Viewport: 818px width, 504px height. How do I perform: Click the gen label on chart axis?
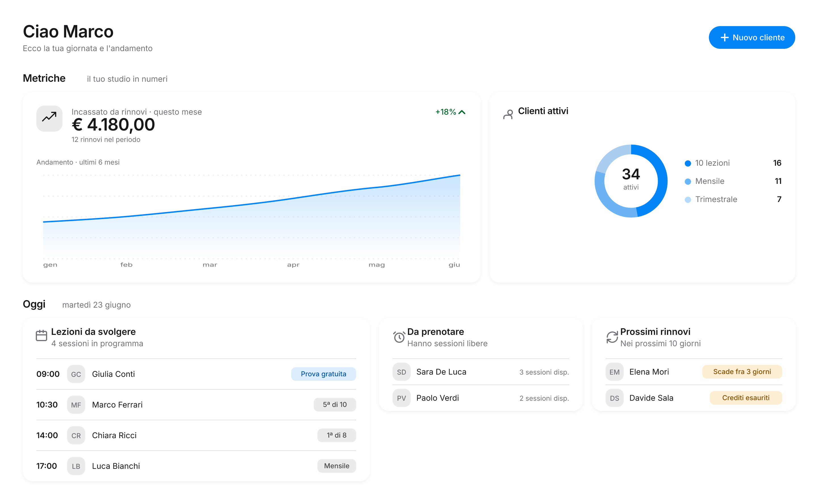[x=50, y=265]
